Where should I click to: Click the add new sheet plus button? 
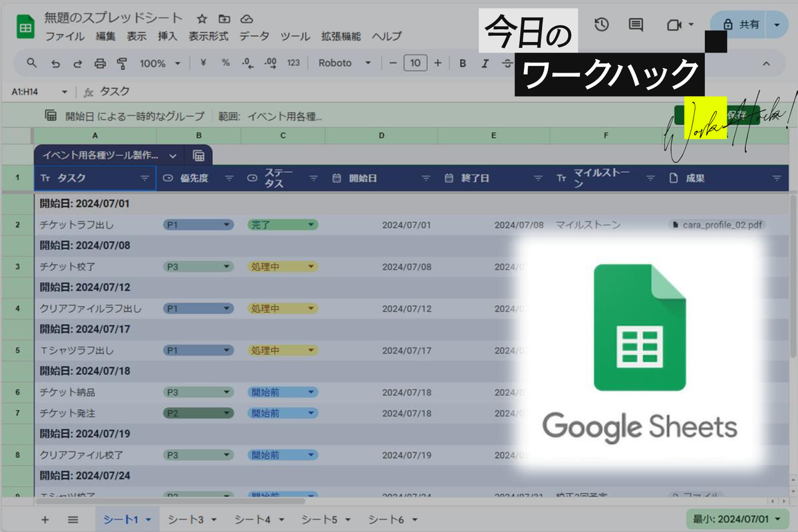[x=45, y=519]
